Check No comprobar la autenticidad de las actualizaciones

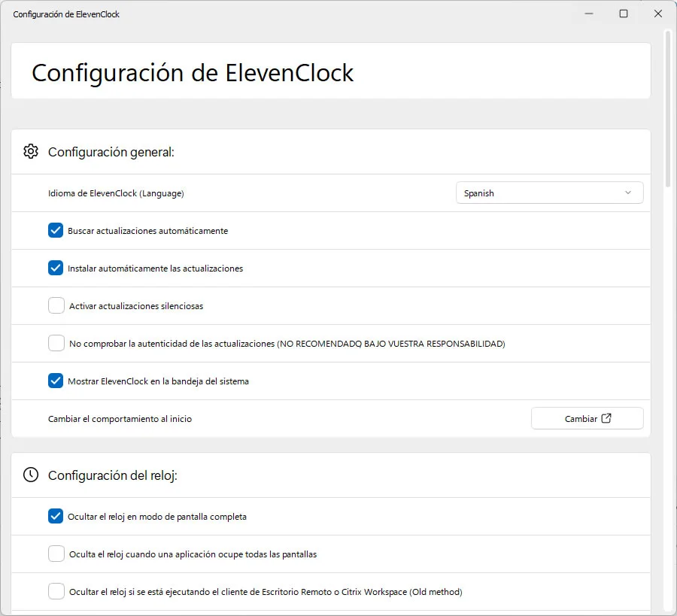56,343
